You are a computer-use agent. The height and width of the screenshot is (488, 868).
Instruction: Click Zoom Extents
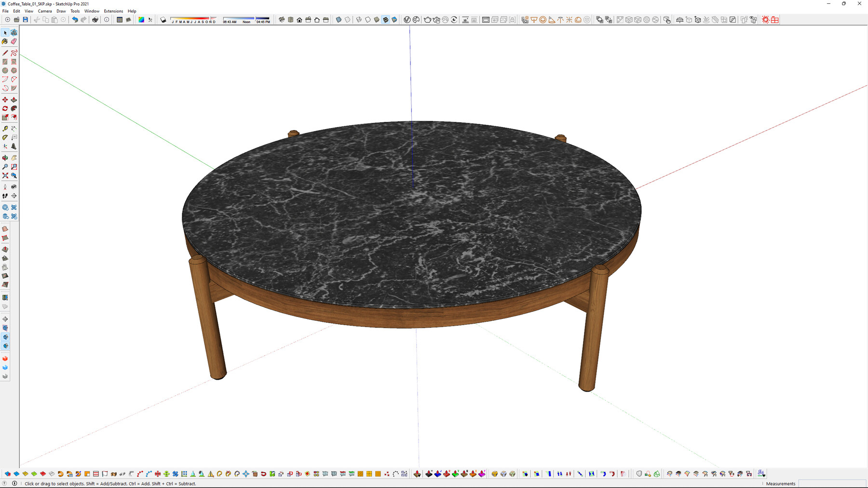tap(5, 176)
